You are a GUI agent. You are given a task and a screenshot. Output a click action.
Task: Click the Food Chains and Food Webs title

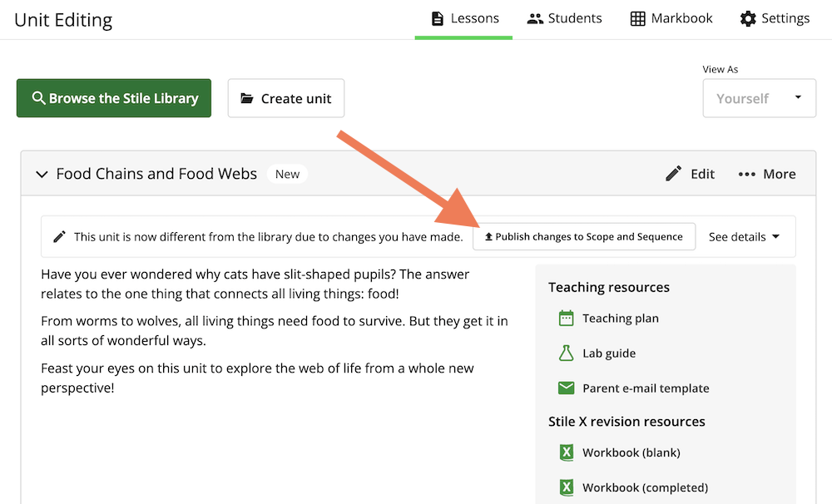[x=156, y=174]
